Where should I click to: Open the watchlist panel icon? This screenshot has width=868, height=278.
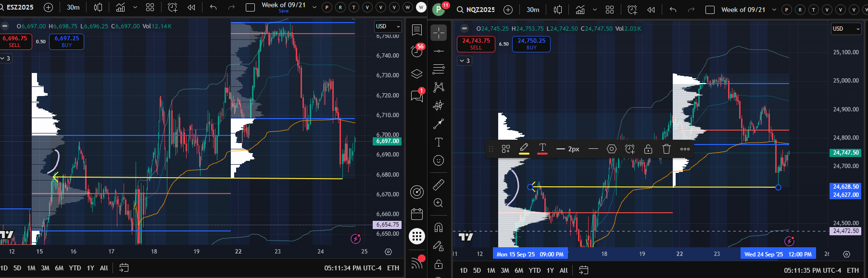417,30
